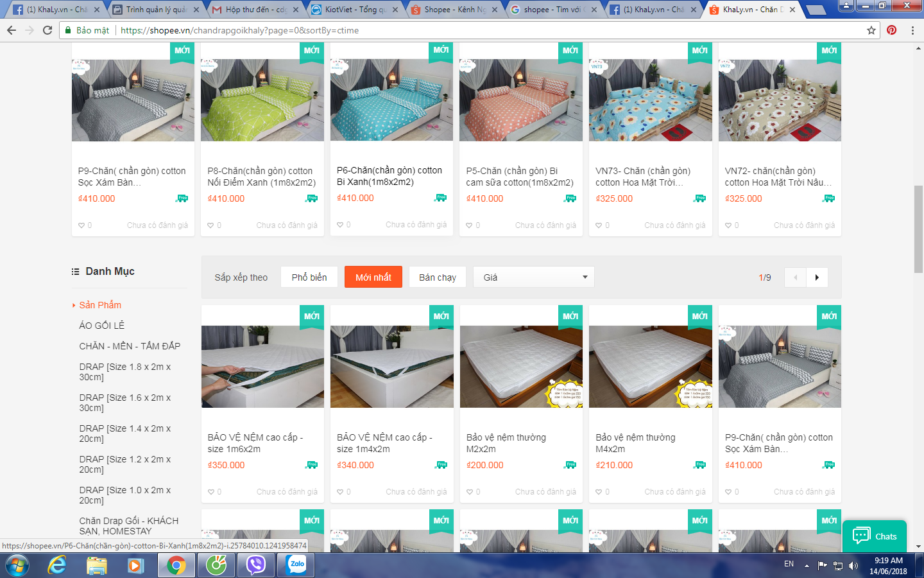Viewport: 924px width, 578px height.
Task: Open Chăn Drap Gối - KHÁCH SẠN category
Action: tap(129, 526)
